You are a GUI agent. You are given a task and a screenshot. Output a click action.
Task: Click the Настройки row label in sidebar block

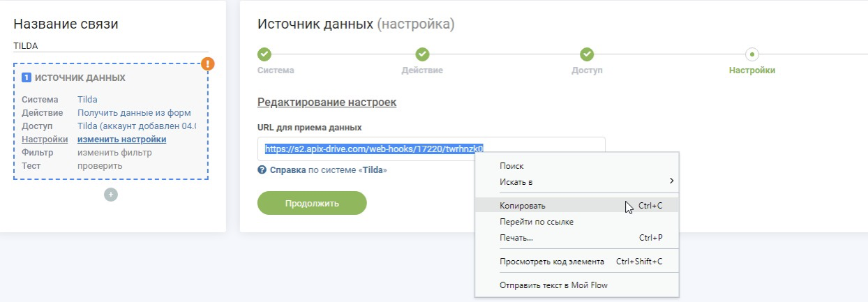[x=45, y=139]
